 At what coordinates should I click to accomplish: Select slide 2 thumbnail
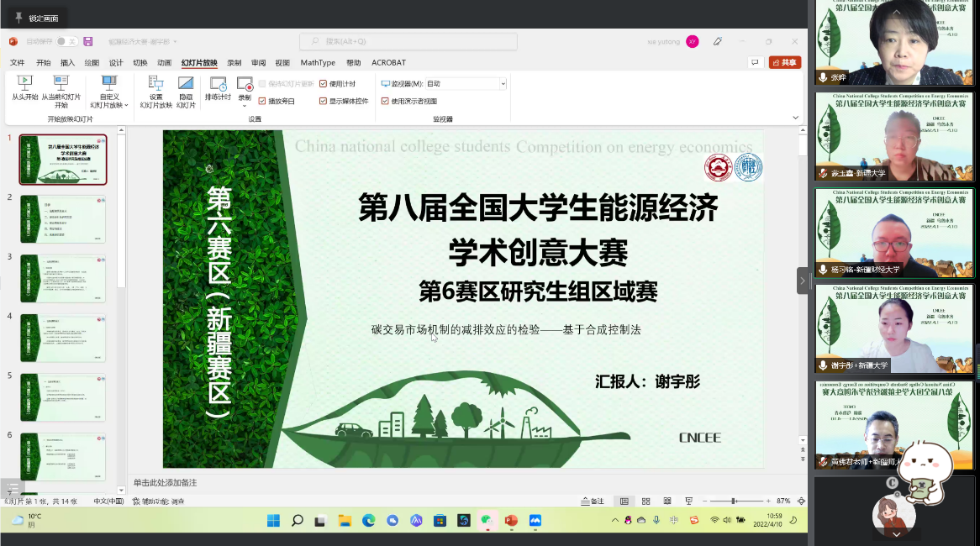(62, 218)
